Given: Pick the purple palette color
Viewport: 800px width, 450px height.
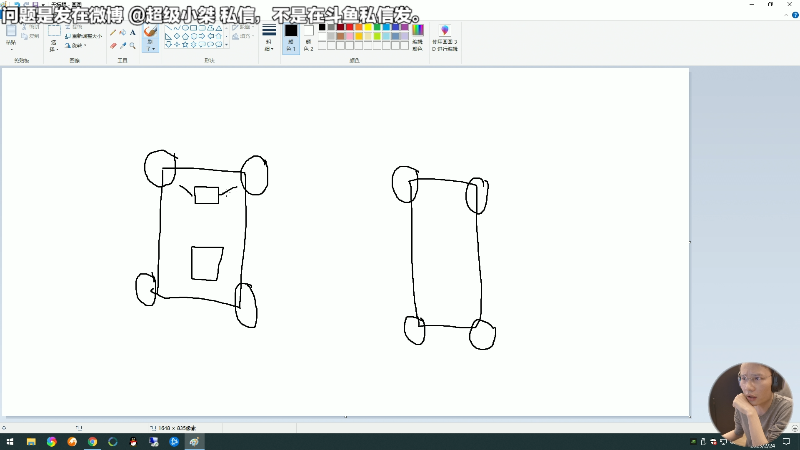Looking at the screenshot, I should coord(405,28).
